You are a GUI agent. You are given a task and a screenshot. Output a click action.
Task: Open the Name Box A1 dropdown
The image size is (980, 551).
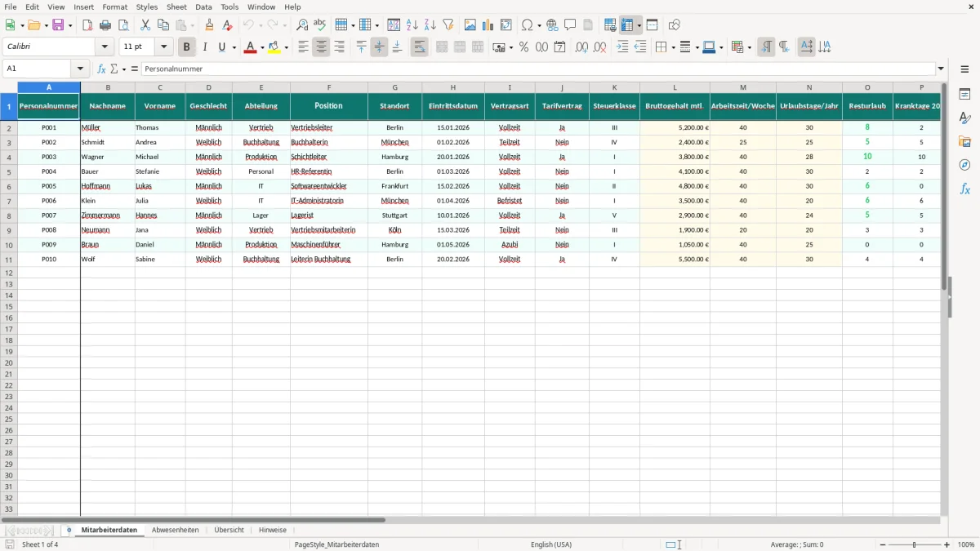click(80, 69)
